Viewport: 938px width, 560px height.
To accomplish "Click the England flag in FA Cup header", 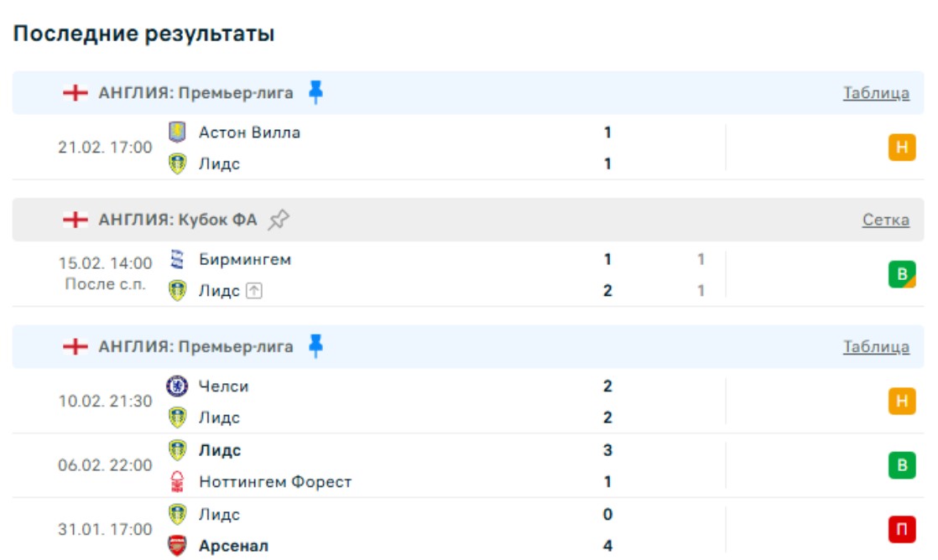I will click(x=76, y=220).
